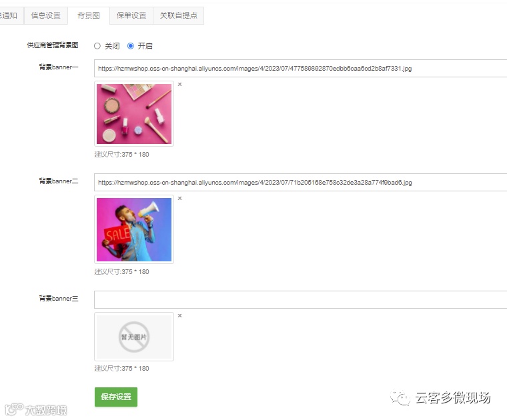Click the 暂无图片 placeholder thumbnail
Image resolution: width=507 pixels, height=420 pixels.
(134, 337)
